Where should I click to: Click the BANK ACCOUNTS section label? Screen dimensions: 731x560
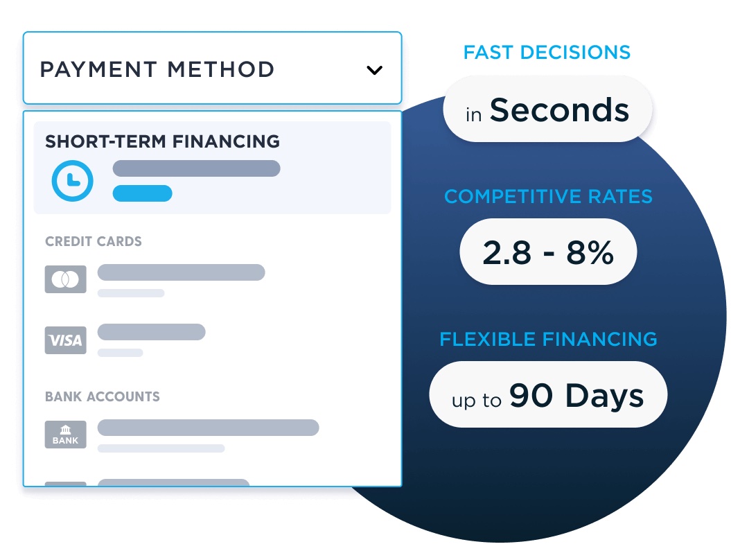[103, 397]
